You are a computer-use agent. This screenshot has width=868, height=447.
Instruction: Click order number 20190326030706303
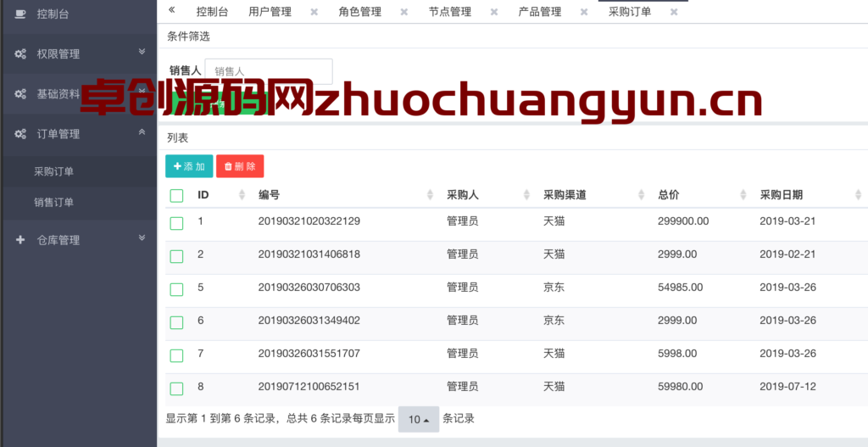click(309, 288)
